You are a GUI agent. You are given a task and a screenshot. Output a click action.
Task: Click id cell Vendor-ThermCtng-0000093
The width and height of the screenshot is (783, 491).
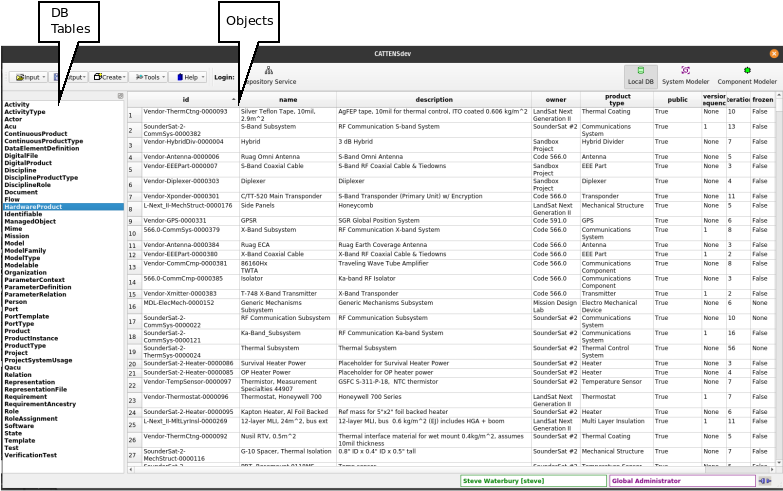coord(190,115)
